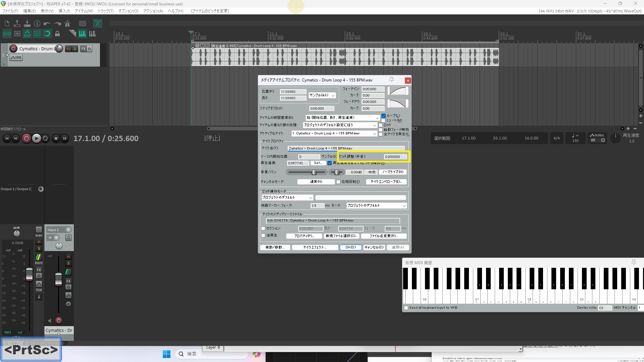The height and width of the screenshot is (362, 644).
Task: Open the 表示(V) menu
Action: coord(47,11)
